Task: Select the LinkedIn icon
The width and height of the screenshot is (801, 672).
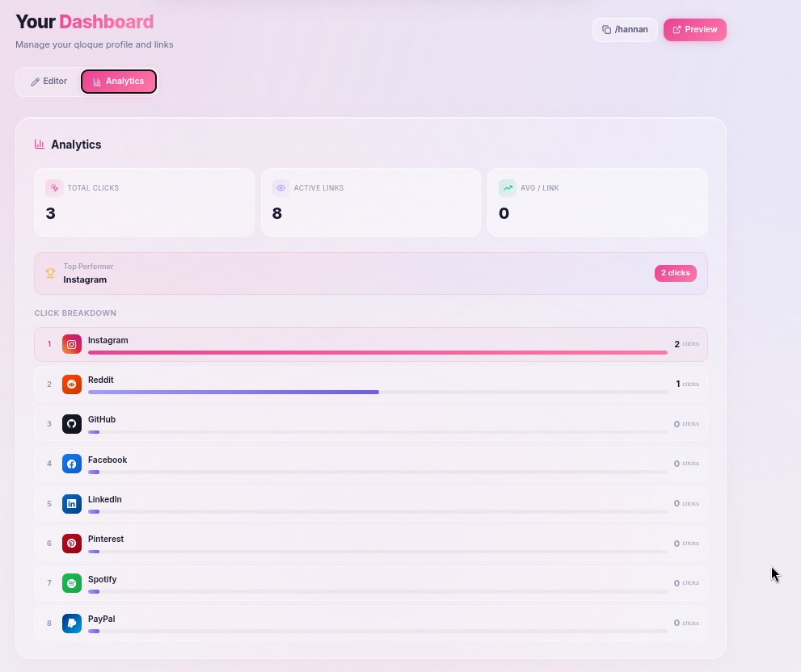Action: (72, 503)
